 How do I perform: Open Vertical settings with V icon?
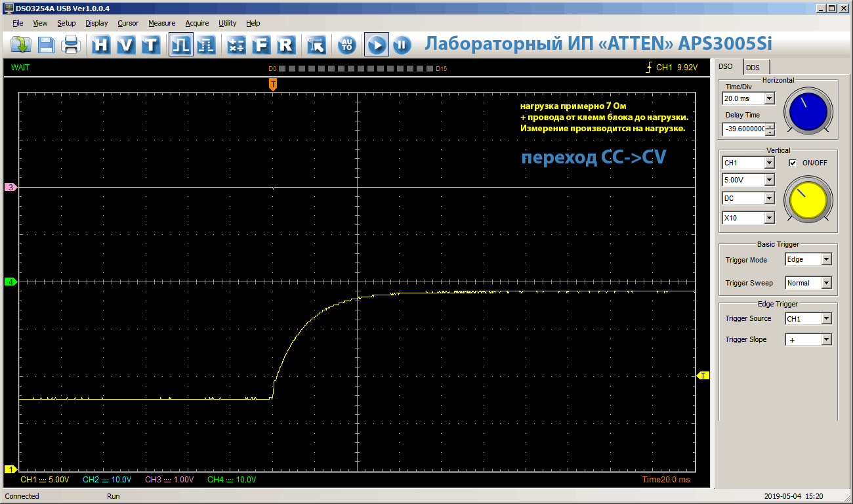[x=126, y=45]
